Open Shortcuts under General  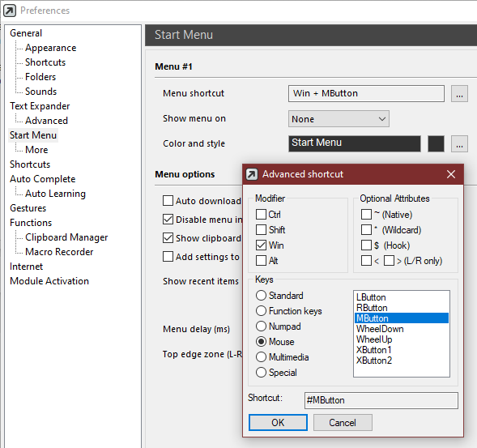pyautogui.click(x=45, y=62)
